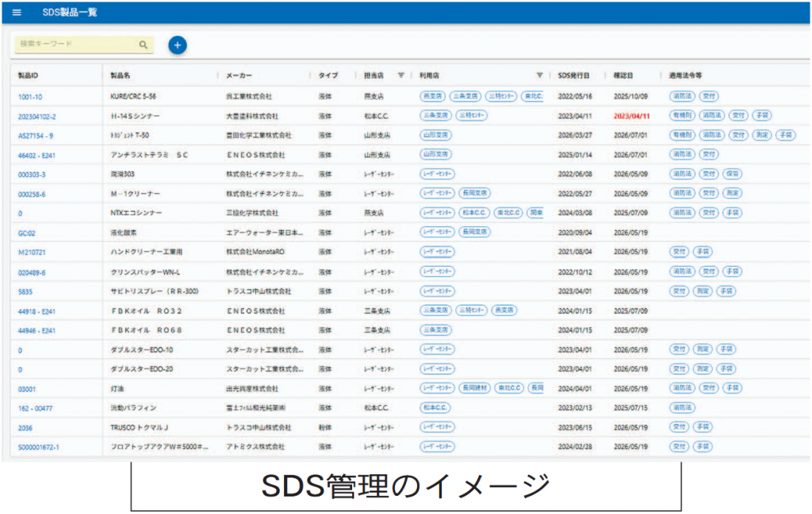Select the FBKオイル RO32 product name
The width and height of the screenshot is (812, 514).
(147, 311)
